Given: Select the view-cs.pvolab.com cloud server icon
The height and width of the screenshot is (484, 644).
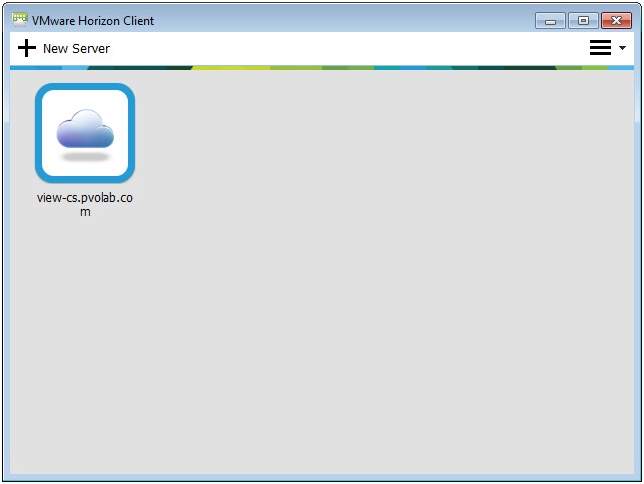Looking at the screenshot, I should pos(85,133).
